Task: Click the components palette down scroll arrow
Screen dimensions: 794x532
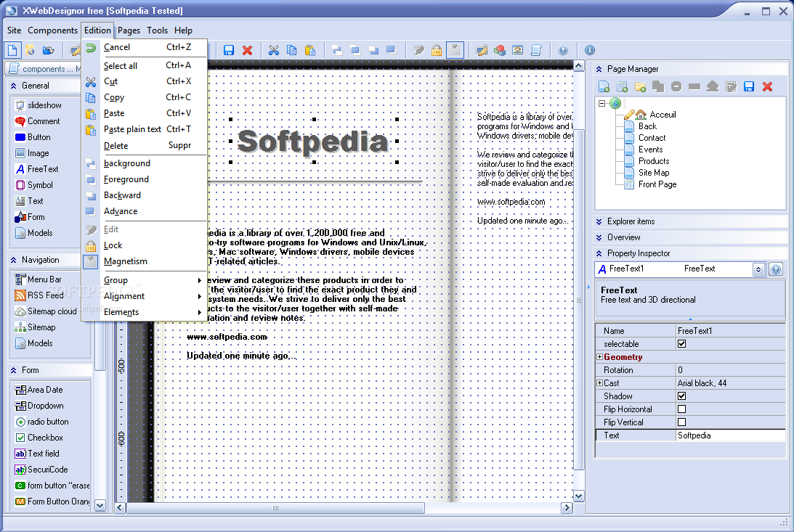Action: coord(100,505)
